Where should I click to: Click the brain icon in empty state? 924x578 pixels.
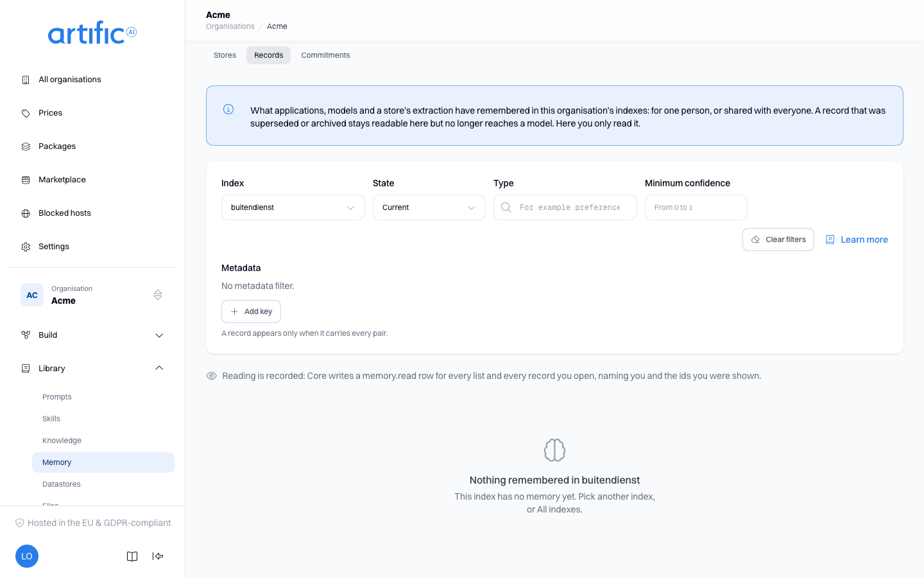coord(554,450)
